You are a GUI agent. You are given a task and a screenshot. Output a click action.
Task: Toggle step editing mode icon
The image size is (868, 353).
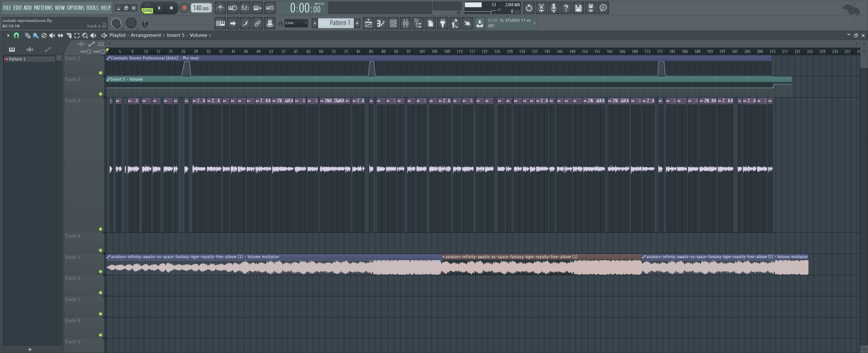[x=245, y=23]
